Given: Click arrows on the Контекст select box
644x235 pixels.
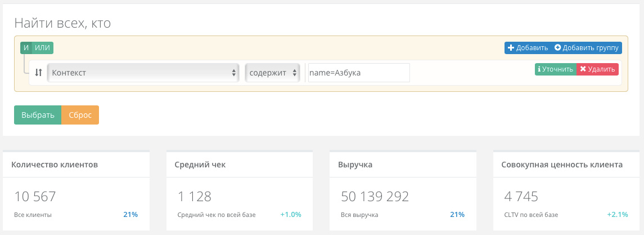Looking at the screenshot, I should tap(234, 73).
